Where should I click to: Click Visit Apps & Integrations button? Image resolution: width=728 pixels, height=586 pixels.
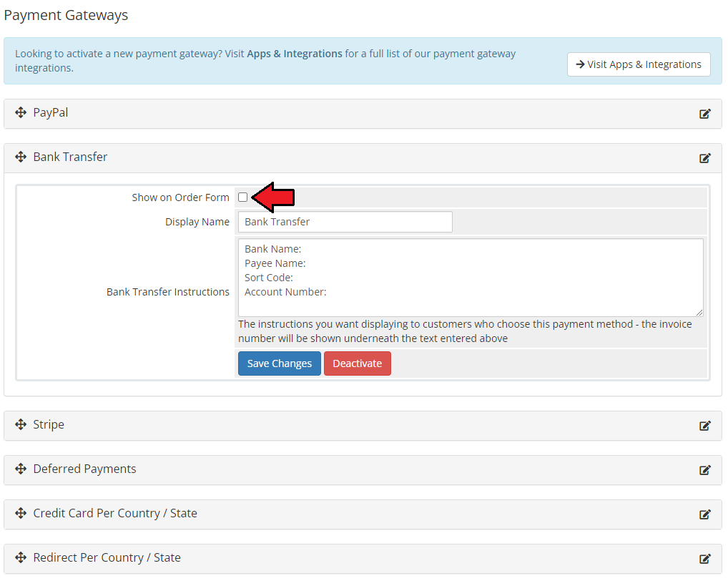click(x=639, y=64)
